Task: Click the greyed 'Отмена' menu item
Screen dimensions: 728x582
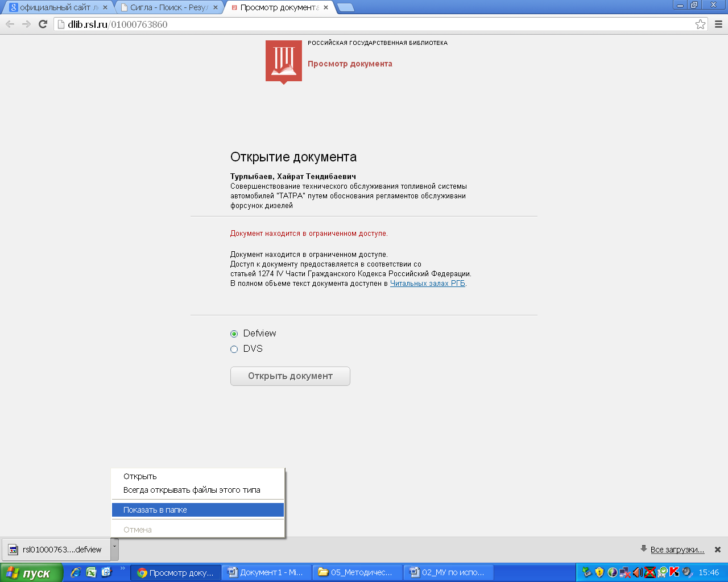Action: (x=198, y=530)
